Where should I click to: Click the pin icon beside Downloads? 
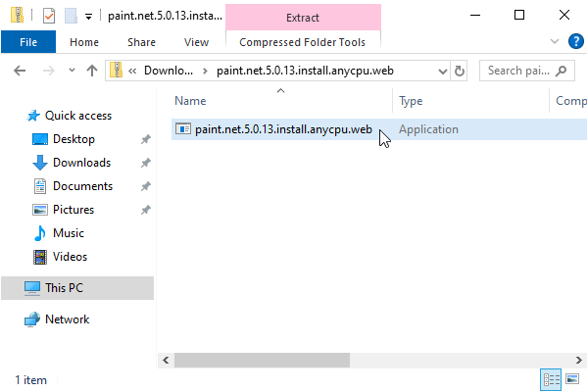[x=145, y=163]
